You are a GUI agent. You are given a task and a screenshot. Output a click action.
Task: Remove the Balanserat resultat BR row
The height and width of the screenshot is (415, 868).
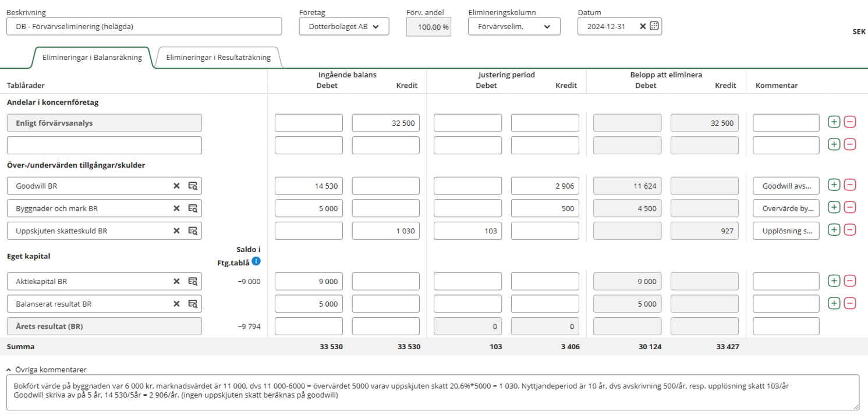[850, 304]
